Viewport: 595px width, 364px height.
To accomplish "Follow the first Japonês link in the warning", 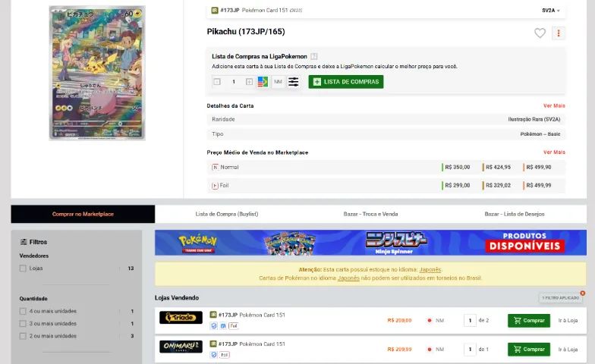I will click(430, 270).
